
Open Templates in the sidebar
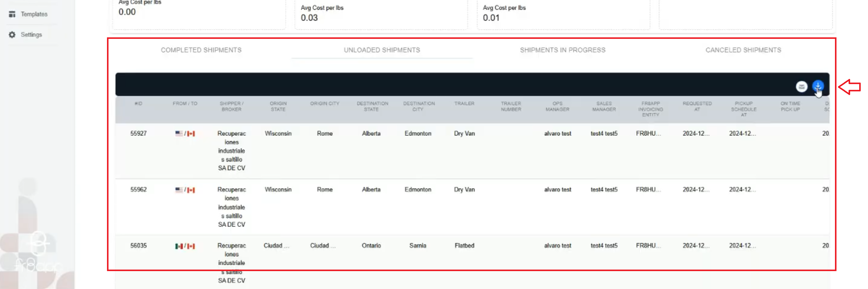click(34, 14)
